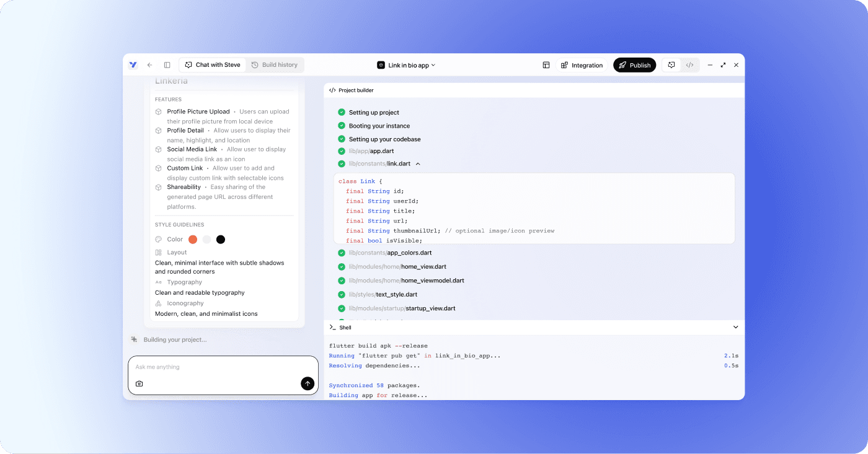Click the Layout guideline icon

tap(159, 253)
